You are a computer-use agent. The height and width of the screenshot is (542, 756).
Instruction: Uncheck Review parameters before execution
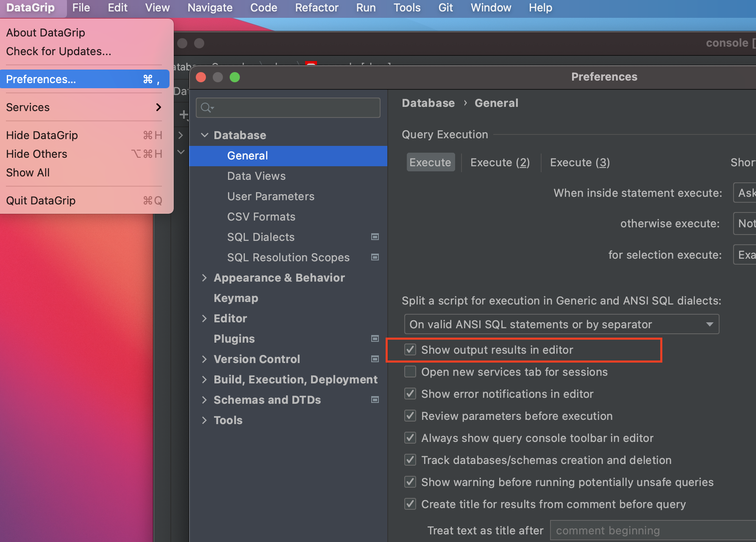410,416
